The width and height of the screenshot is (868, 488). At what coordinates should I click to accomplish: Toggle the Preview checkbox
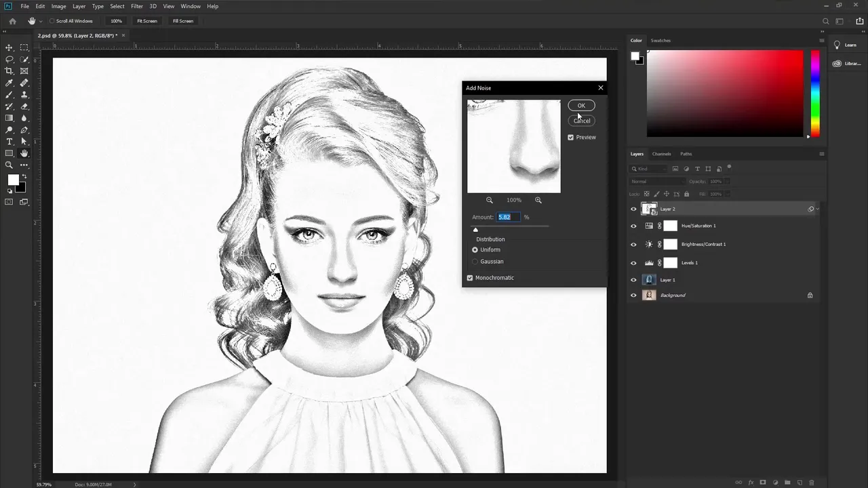coord(570,138)
